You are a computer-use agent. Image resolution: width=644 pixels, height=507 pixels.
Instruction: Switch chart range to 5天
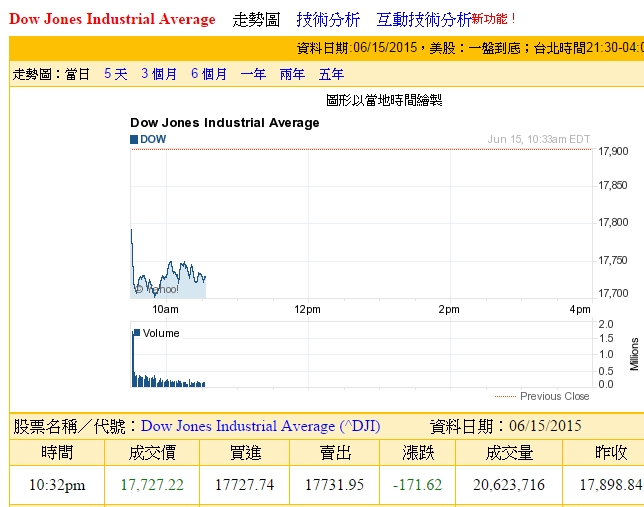point(115,74)
